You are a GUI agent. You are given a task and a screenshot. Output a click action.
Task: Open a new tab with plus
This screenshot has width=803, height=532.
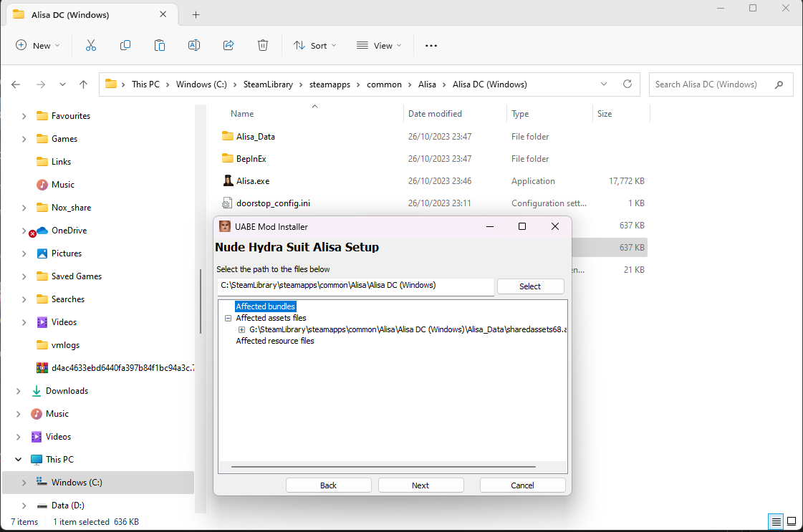[196, 15]
